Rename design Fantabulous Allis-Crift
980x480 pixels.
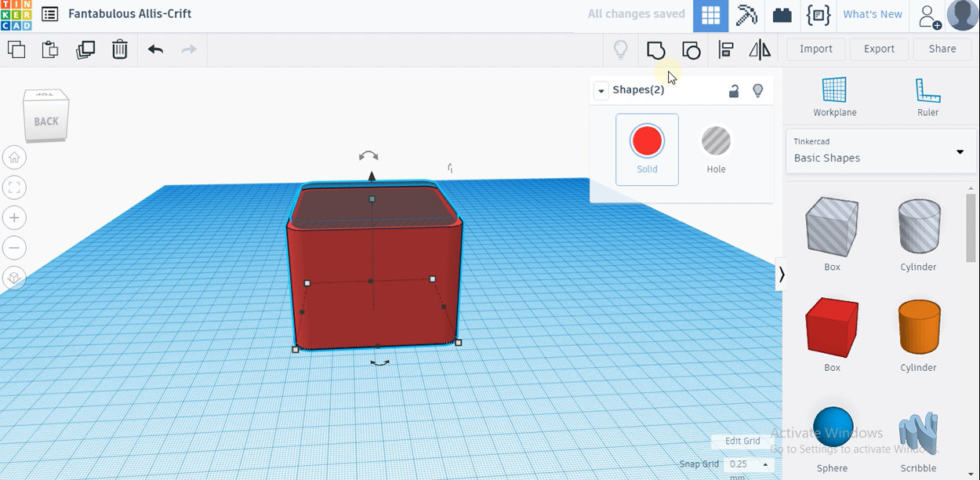(x=130, y=14)
